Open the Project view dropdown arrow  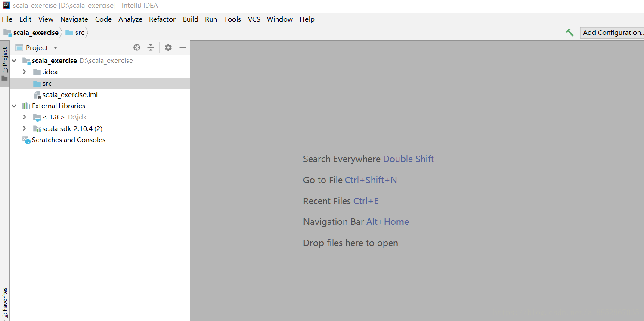coord(56,48)
